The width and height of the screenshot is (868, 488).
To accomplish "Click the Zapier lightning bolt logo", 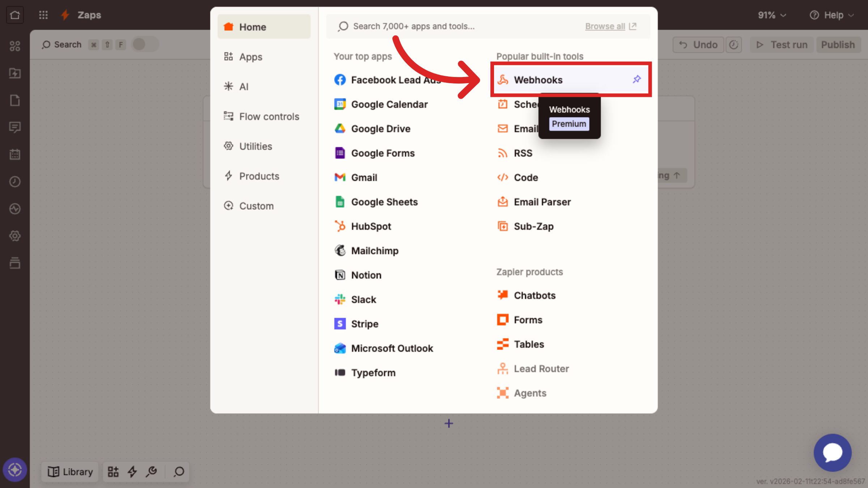I will click(65, 15).
